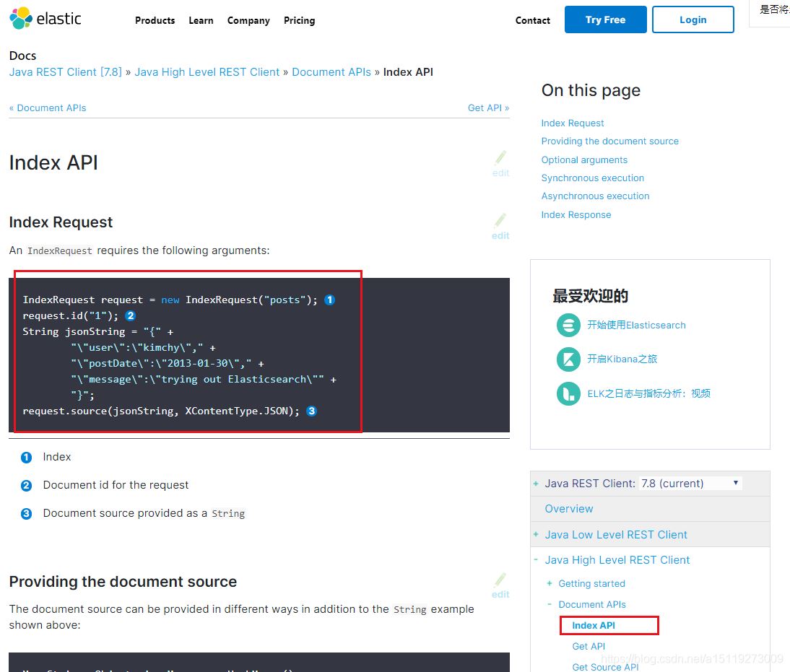Click callout 1 bullet next to Index
Image resolution: width=790 pixels, height=672 pixels.
[x=26, y=457]
